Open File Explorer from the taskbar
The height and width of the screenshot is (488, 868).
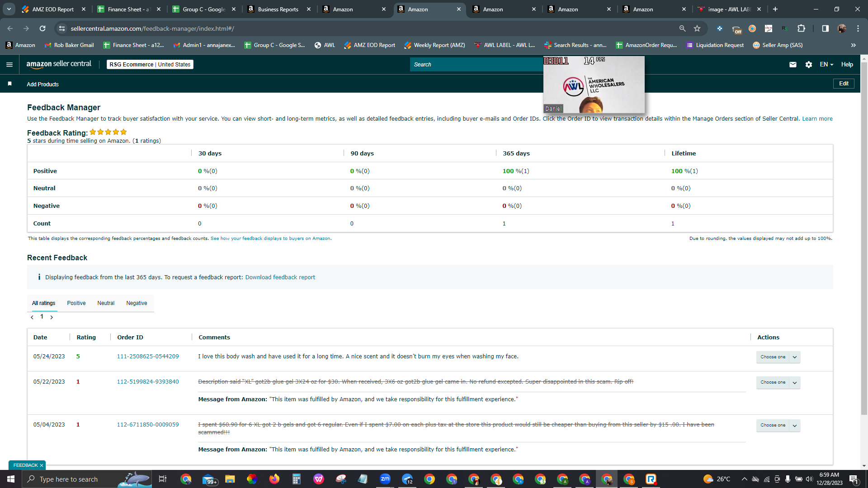[230, 479]
